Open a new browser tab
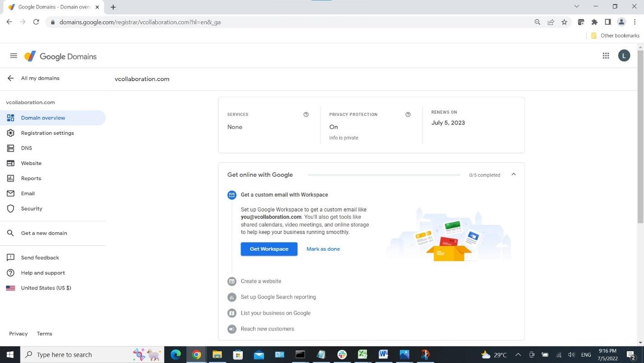Image resolution: width=644 pixels, height=363 pixels. [x=113, y=7]
